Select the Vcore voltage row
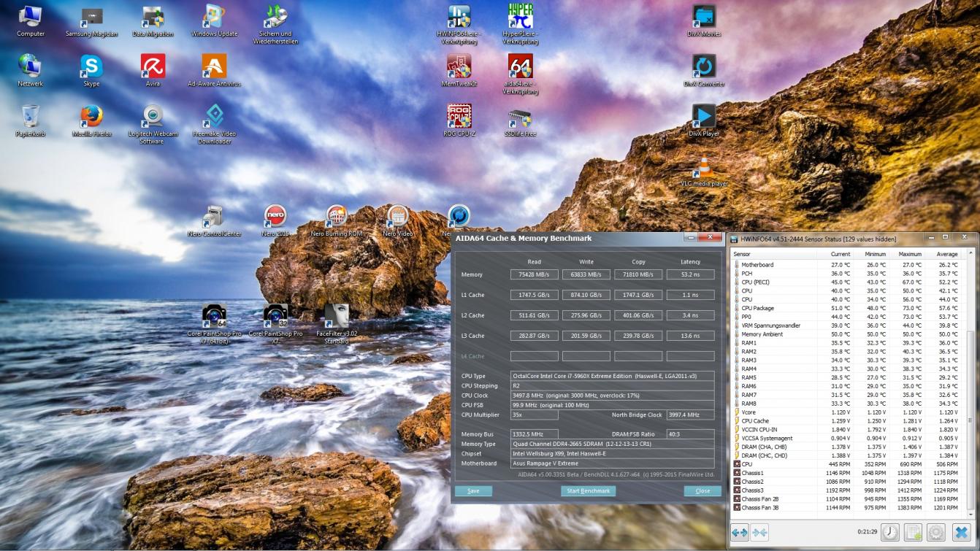The width and height of the screenshot is (980, 551). (x=847, y=412)
